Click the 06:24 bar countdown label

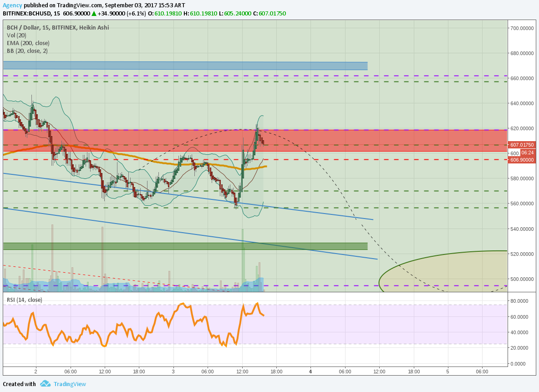click(528, 153)
